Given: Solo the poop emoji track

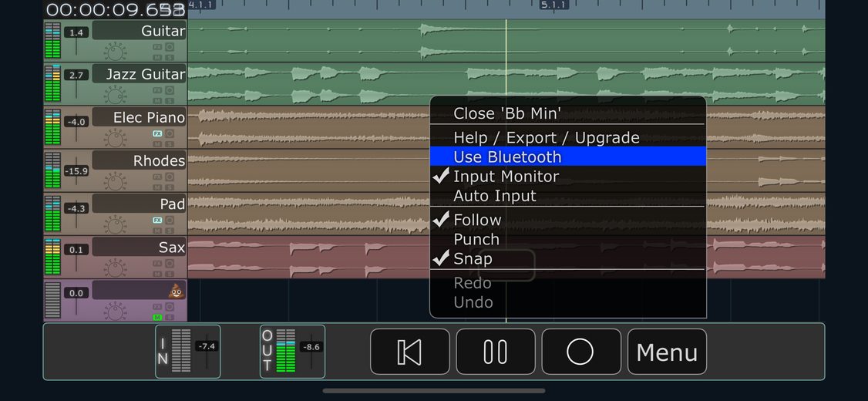Looking at the screenshot, I should (x=170, y=317).
